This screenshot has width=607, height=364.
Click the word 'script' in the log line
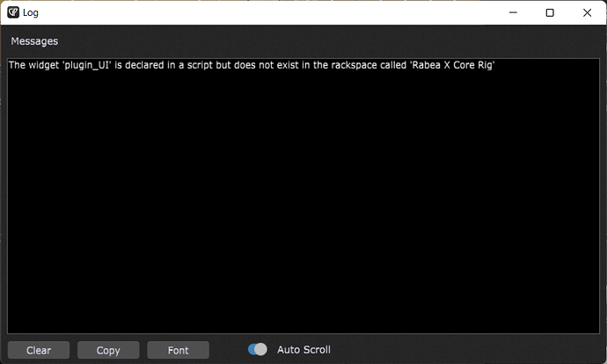coord(200,65)
